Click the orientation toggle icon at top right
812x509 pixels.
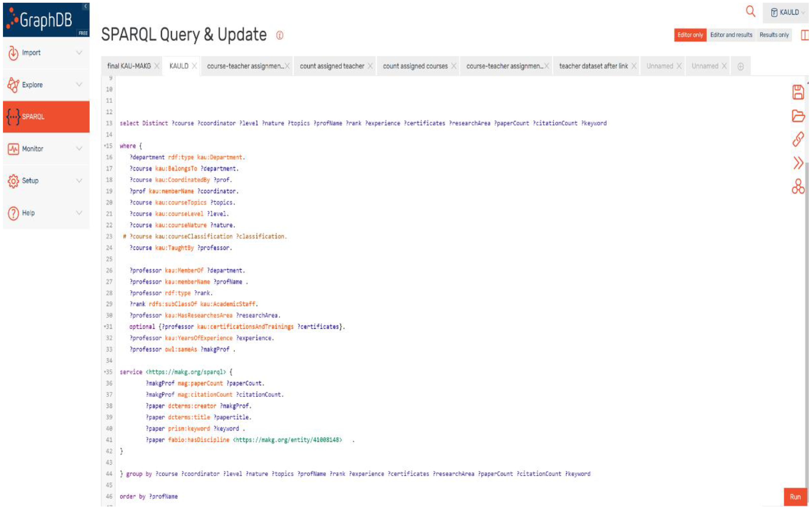tap(804, 35)
